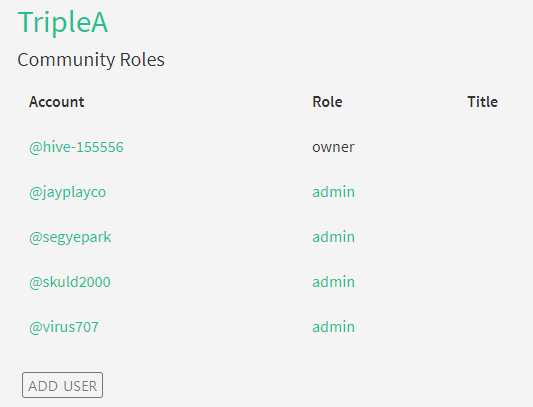
Task: Click the owner role text
Action: 333,147
